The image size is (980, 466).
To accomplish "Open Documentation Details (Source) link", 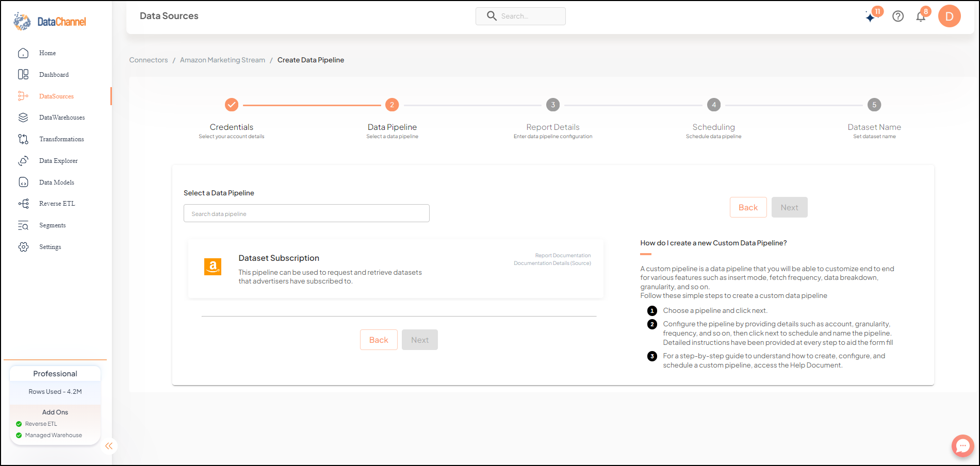I will pos(552,263).
